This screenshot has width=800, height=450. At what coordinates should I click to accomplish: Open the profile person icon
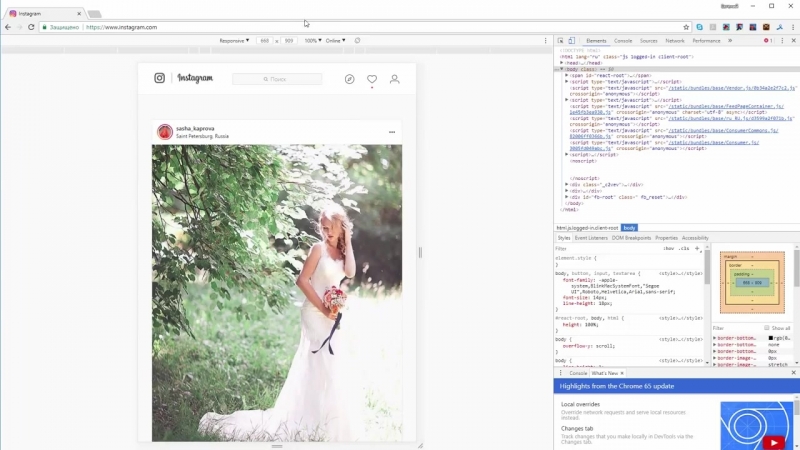tap(394, 79)
